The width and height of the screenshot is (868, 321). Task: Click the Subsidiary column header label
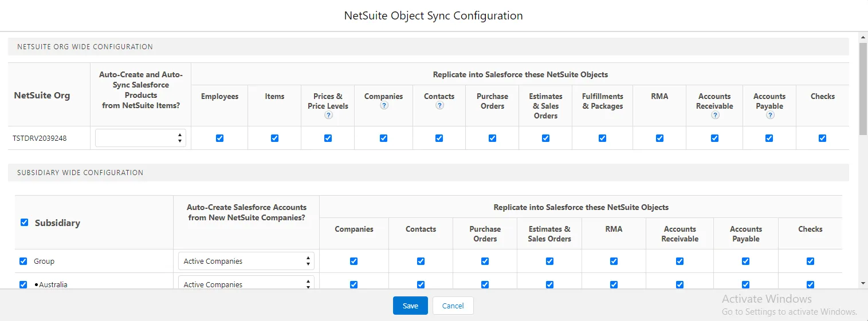[57, 223]
